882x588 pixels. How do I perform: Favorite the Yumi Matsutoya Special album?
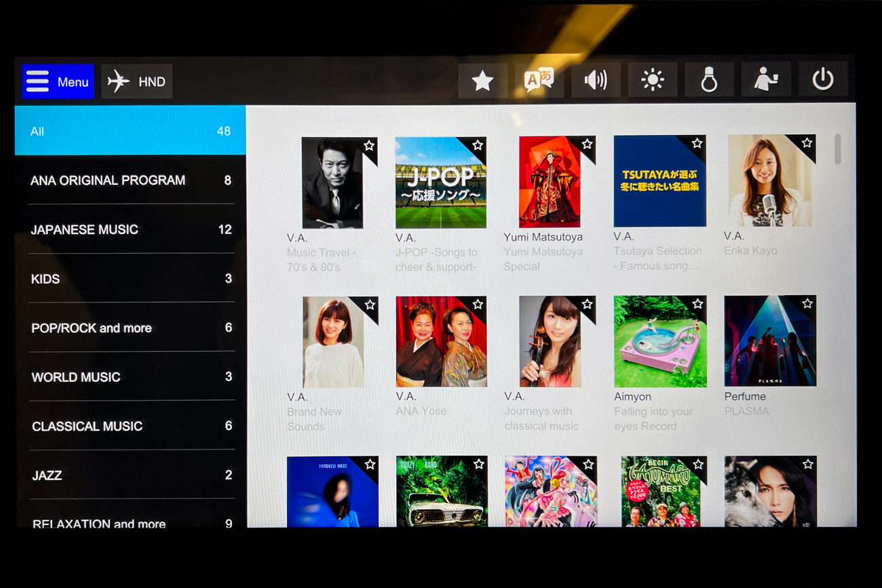[587, 144]
